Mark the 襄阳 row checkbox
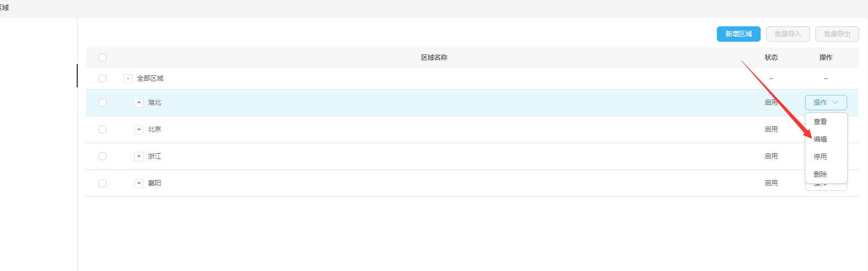Image resolution: width=868 pixels, height=271 pixels. pyautogui.click(x=102, y=183)
